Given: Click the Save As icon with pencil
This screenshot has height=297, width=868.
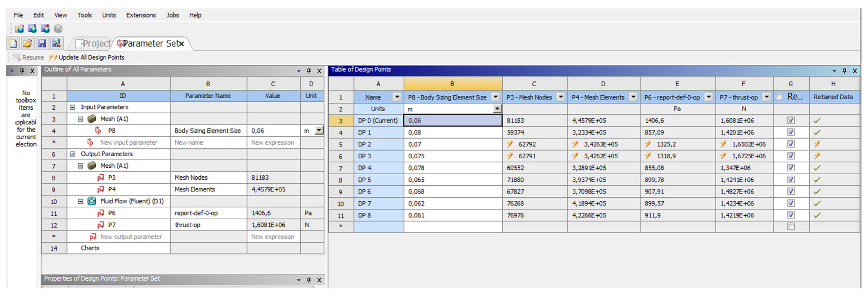Looking at the screenshot, I should (56, 43).
